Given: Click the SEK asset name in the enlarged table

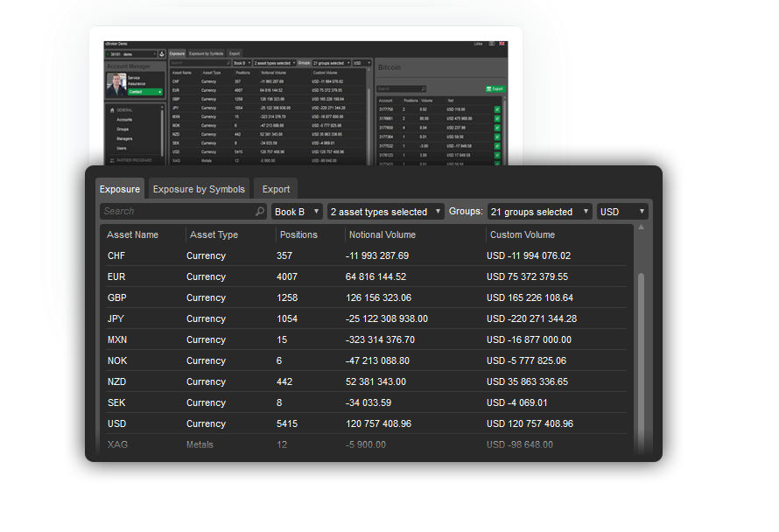Looking at the screenshot, I should click(116, 402).
